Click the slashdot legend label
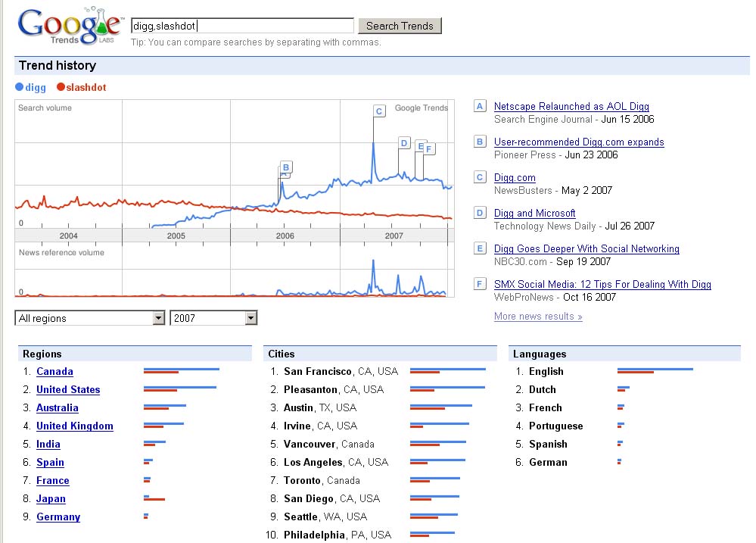The height and width of the screenshot is (543, 756). (86, 87)
